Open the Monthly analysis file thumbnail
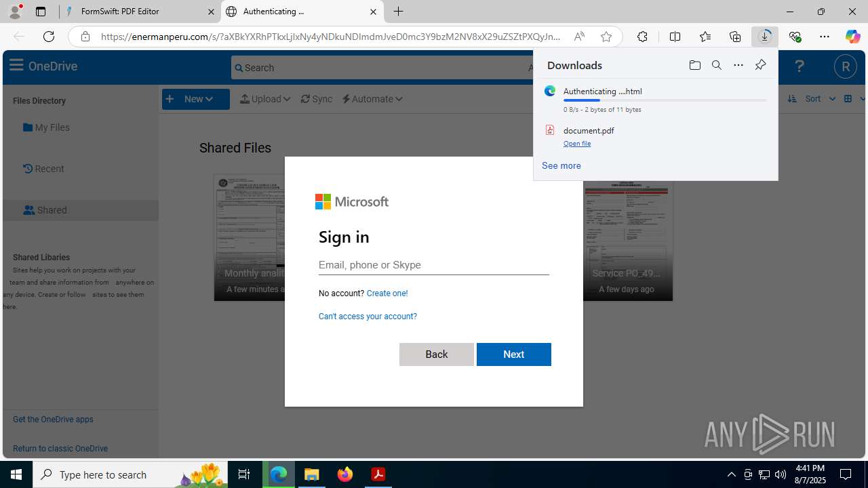This screenshot has height=488, width=868. tap(250, 237)
